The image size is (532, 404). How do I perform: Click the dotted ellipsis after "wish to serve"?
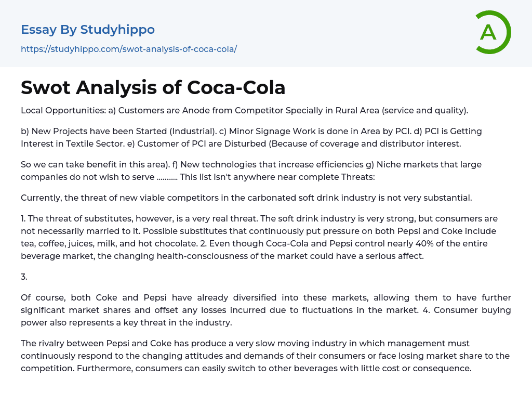click(x=167, y=177)
